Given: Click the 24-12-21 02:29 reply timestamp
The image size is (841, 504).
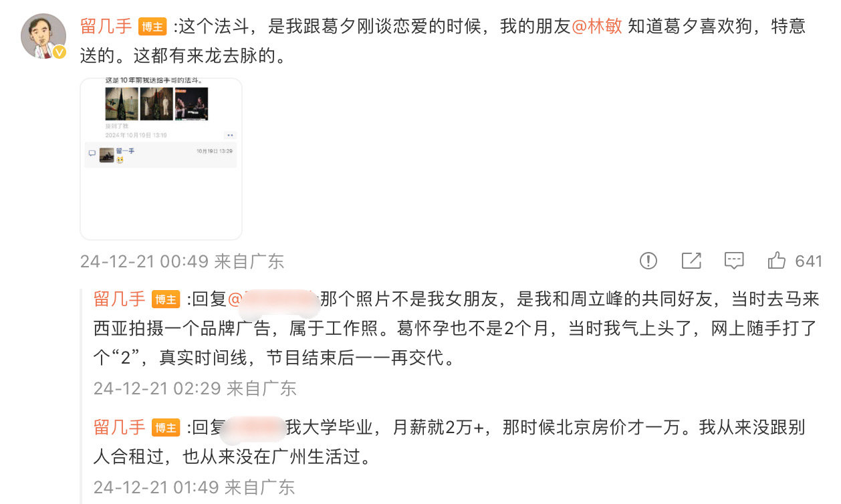Looking at the screenshot, I should click(158, 388).
